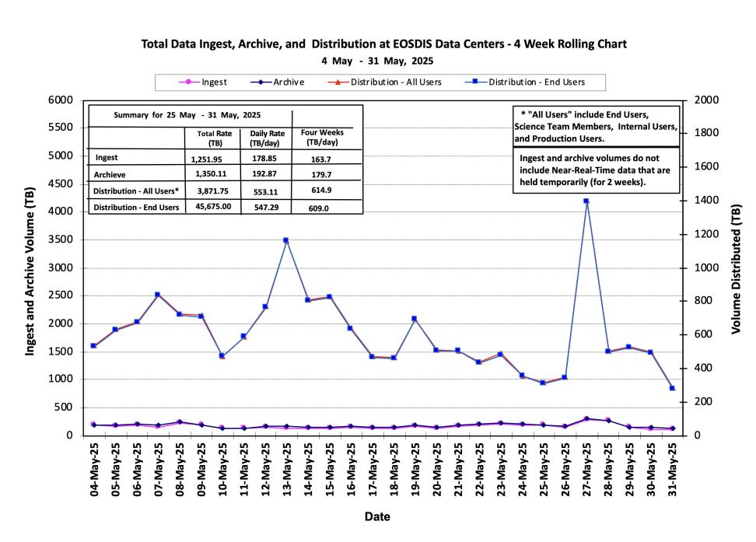The width and height of the screenshot is (756, 542).
Task: Click the 27-May-25 ingest data point
Action: (586, 418)
